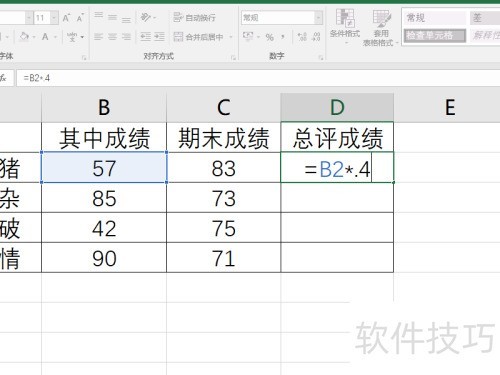Decrease font size with the smaller A icon
This screenshot has width=500, height=375.
(79, 18)
